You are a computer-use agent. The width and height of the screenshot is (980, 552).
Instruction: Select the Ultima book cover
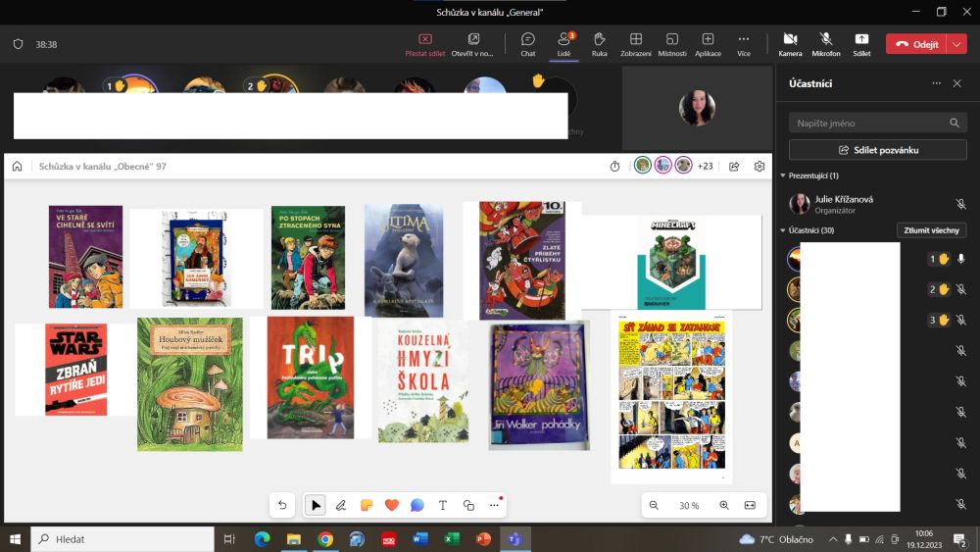click(x=404, y=261)
